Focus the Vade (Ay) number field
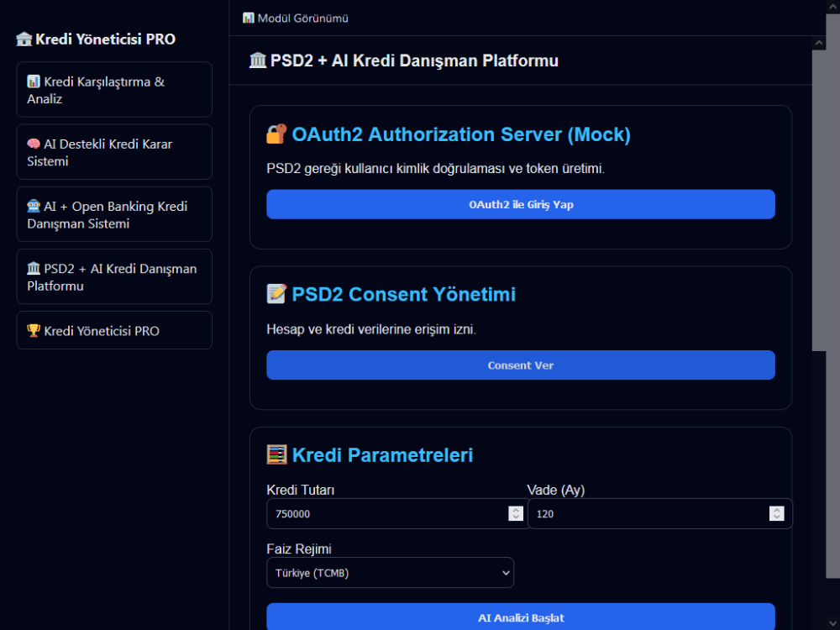 [x=660, y=514]
